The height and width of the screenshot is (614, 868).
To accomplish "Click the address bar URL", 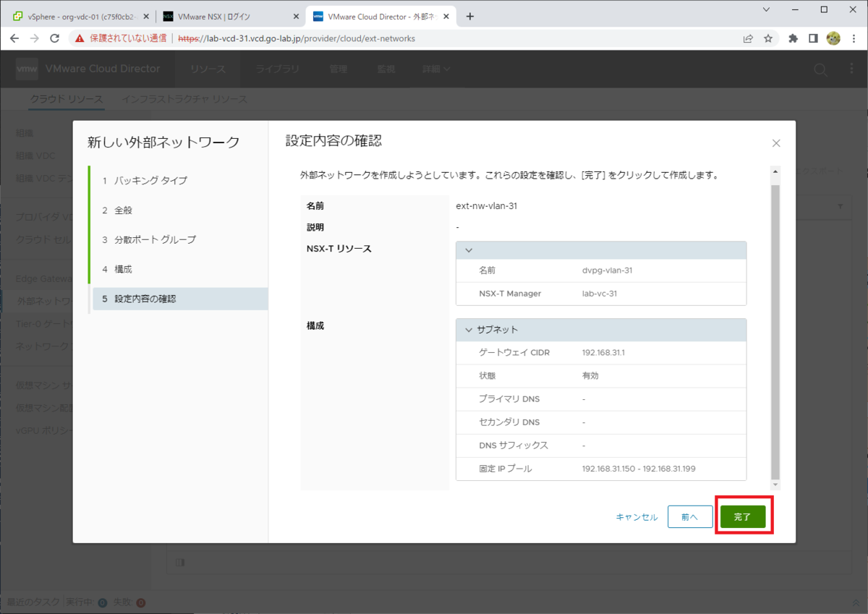I will pos(297,38).
